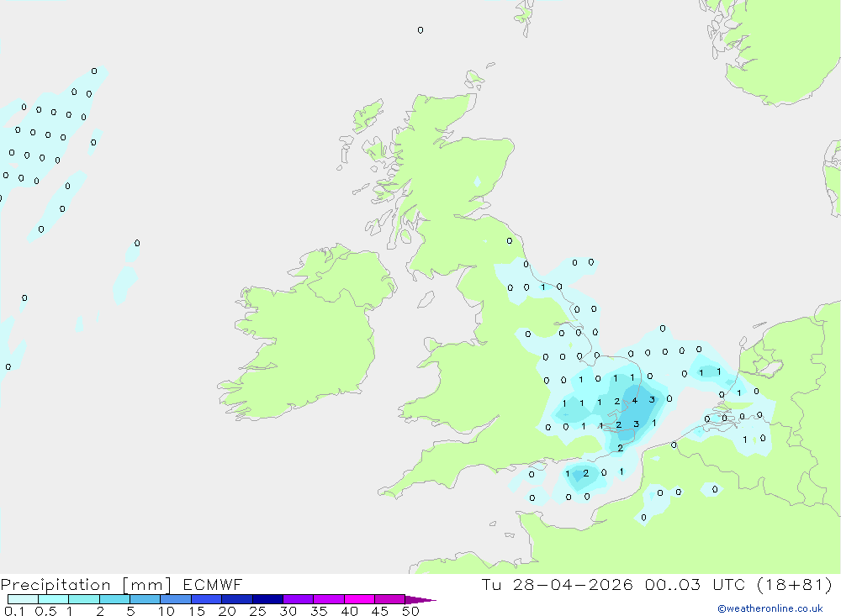Select the 30 mm legend color swatch
Viewport: 841px width, 616px height.
coord(298,599)
